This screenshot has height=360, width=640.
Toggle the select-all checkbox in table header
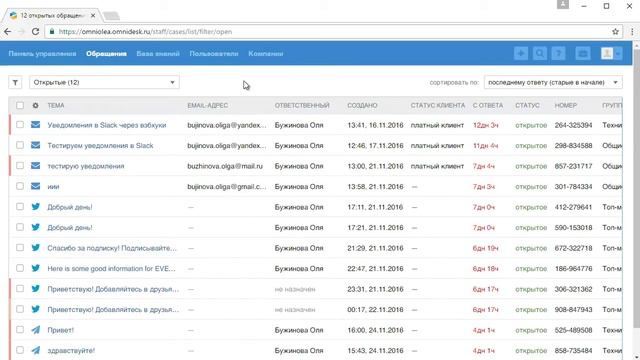(20, 105)
